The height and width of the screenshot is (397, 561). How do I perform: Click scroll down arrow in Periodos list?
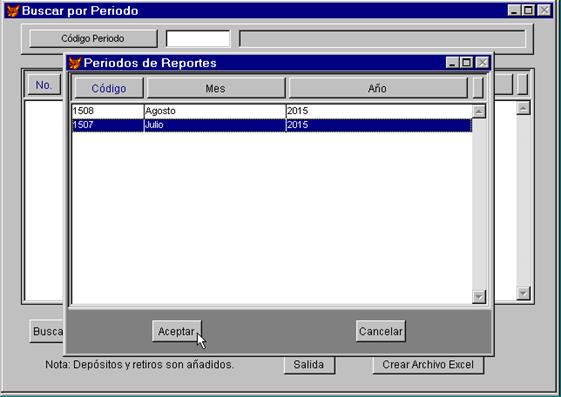[479, 296]
